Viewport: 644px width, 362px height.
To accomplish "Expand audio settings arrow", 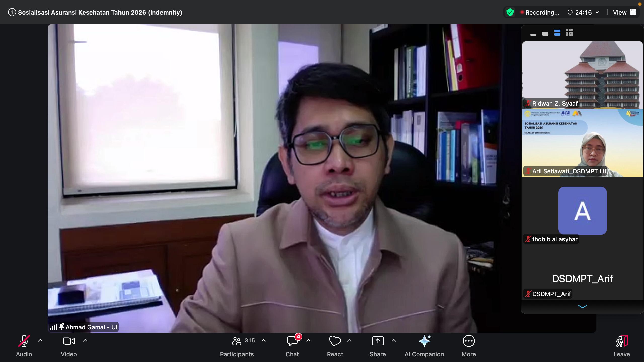I will (x=40, y=341).
